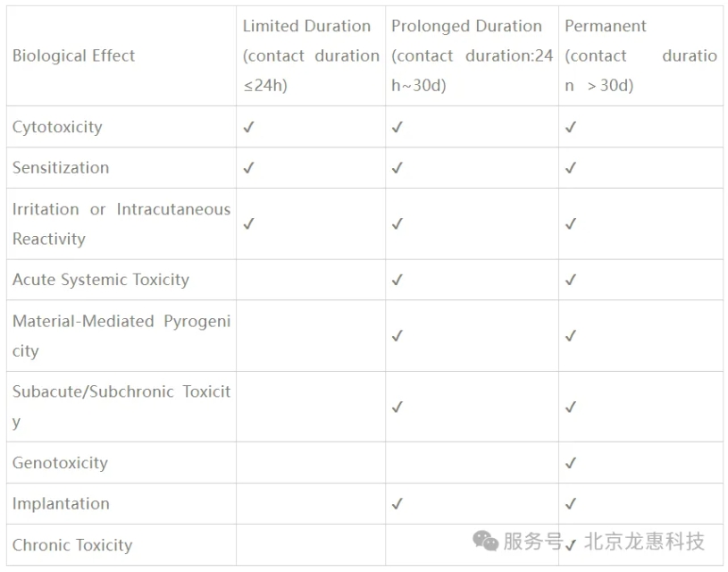The height and width of the screenshot is (572, 728).
Task: Click the Chronic Toxicity row label
Action: coord(72,545)
